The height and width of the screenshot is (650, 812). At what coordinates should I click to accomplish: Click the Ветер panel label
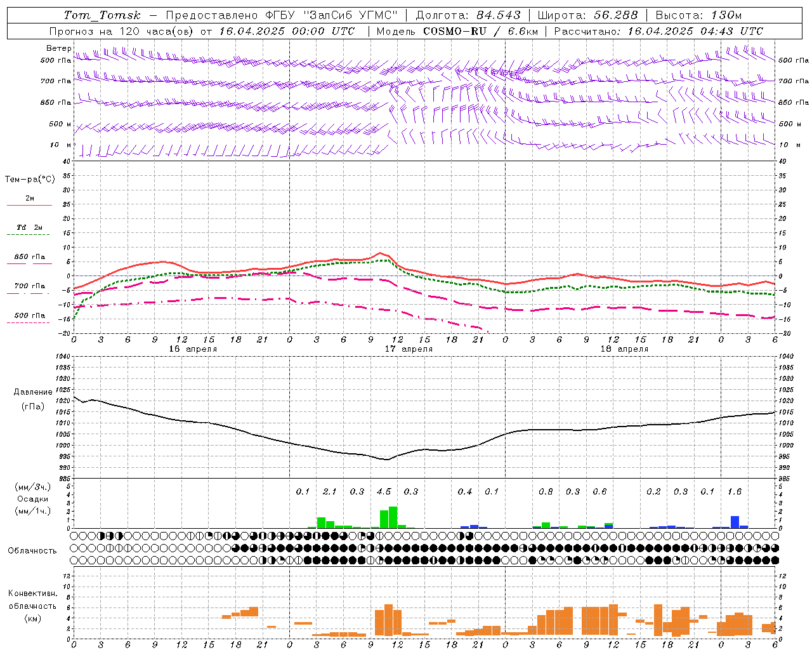59,48
